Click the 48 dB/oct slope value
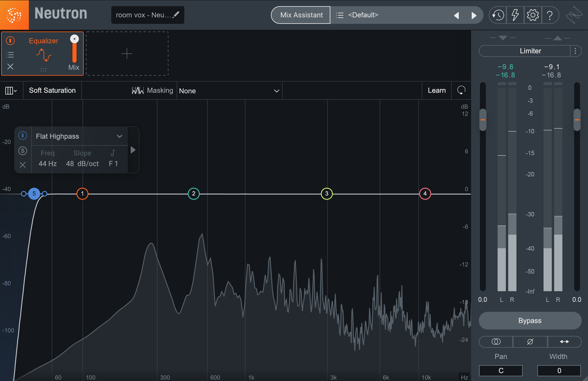This screenshot has width=588, height=381. (x=82, y=164)
